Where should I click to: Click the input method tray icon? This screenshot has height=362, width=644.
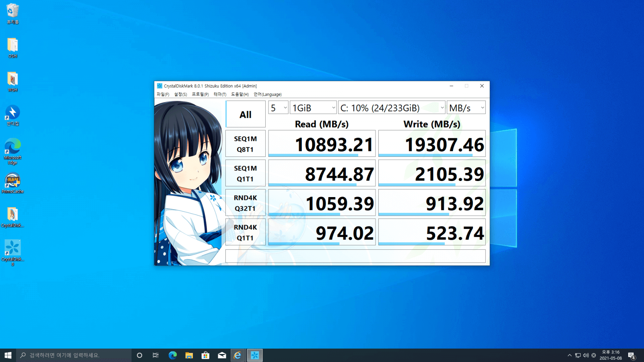pos(594,355)
